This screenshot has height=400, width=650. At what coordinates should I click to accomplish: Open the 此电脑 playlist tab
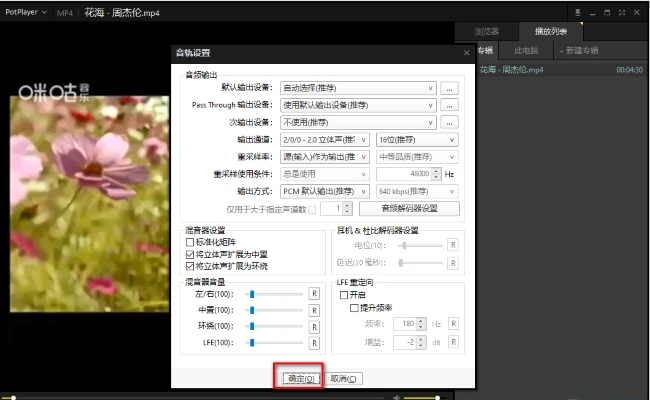tap(526, 51)
